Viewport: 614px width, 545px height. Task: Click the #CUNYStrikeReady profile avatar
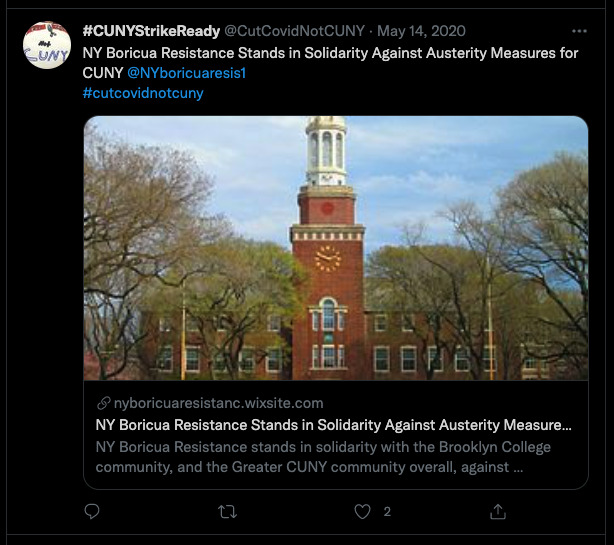click(47, 45)
